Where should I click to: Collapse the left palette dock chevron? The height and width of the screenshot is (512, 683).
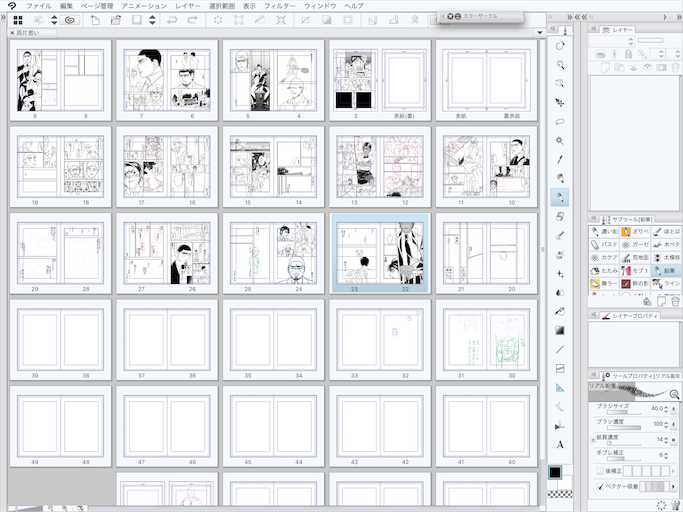point(3,17)
